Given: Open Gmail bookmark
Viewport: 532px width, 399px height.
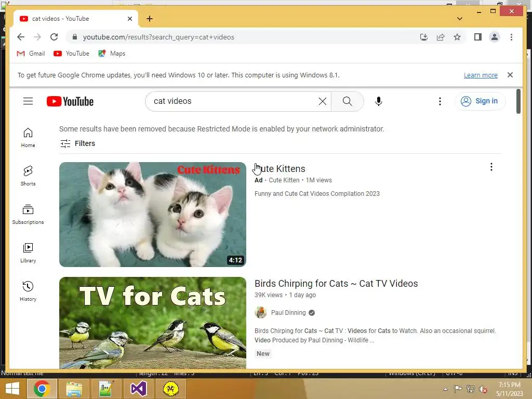Looking at the screenshot, I should point(31,54).
